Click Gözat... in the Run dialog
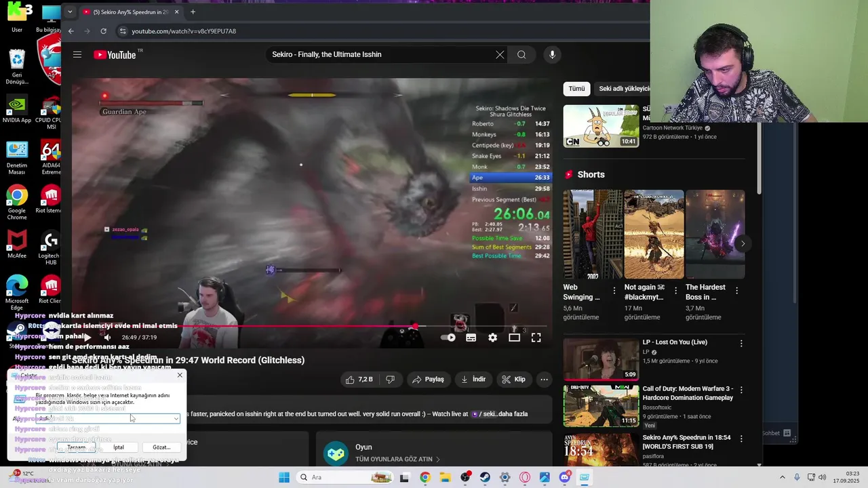 click(161, 447)
